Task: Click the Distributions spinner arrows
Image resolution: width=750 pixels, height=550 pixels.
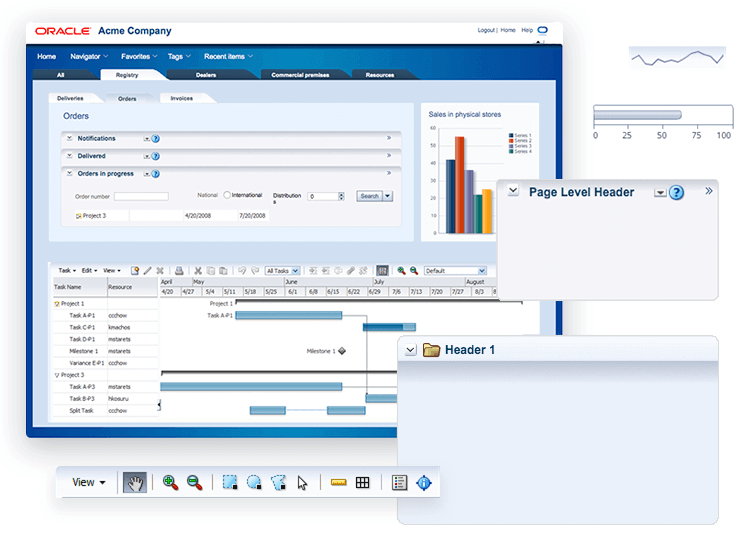Action: (x=341, y=197)
